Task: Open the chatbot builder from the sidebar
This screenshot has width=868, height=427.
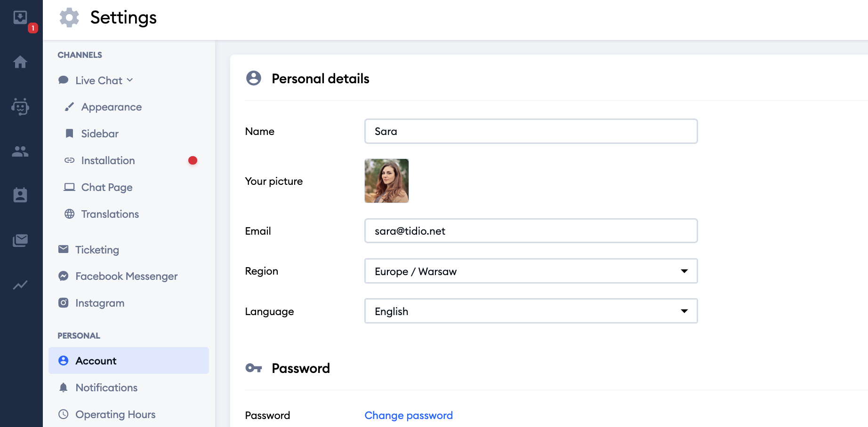Action: (x=21, y=107)
